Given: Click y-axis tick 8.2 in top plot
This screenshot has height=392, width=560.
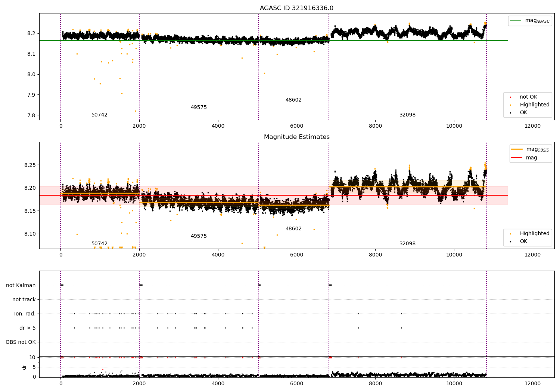Looking at the screenshot, I should click(31, 34).
